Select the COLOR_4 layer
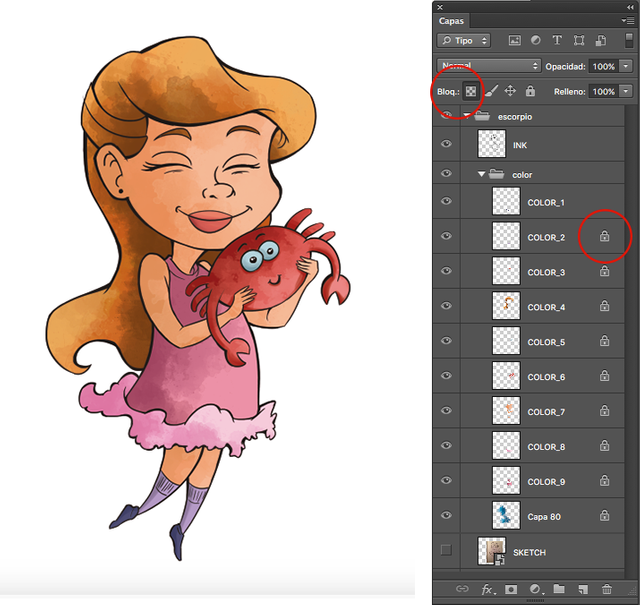 point(546,307)
